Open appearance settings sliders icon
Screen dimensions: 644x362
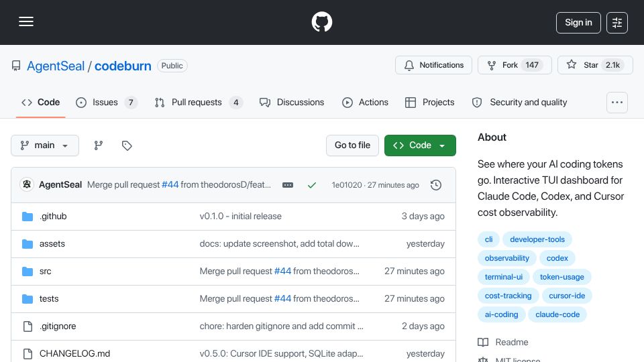click(617, 23)
